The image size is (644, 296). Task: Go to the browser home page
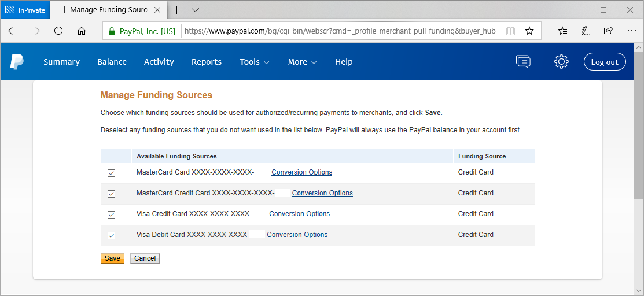click(x=82, y=31)
